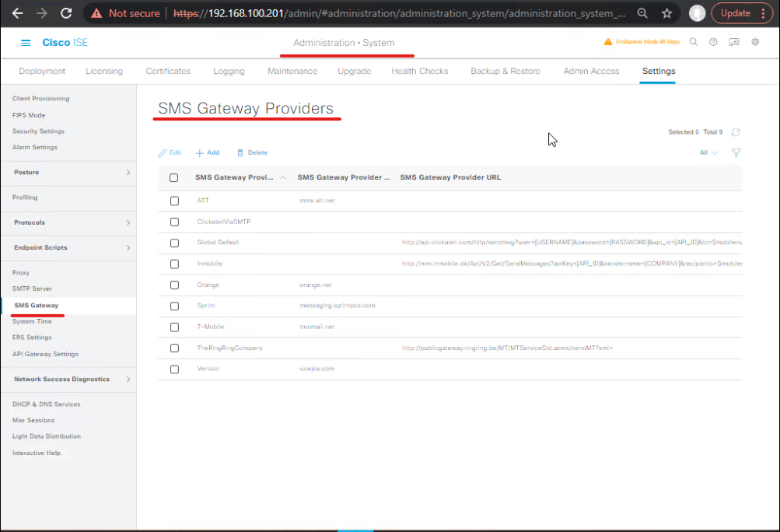Switch to the Upgrade tab
The height and width of the screenshot is (532, 780).
click(354, 71)
